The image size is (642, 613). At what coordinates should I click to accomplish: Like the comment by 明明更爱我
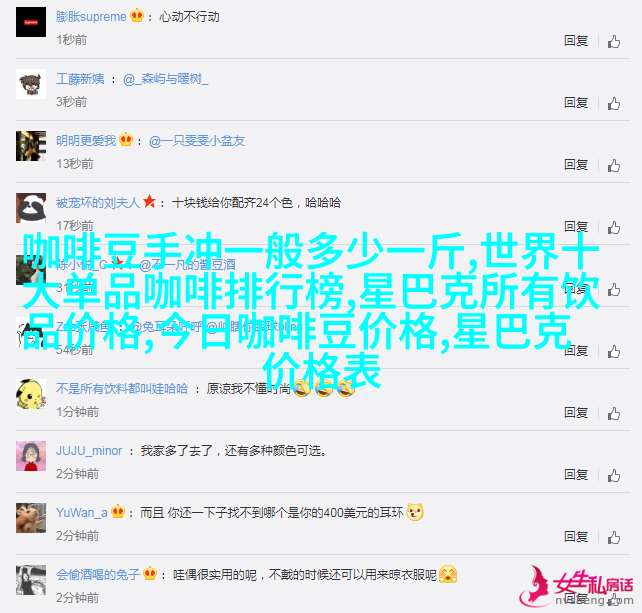[x=613, y=165]
